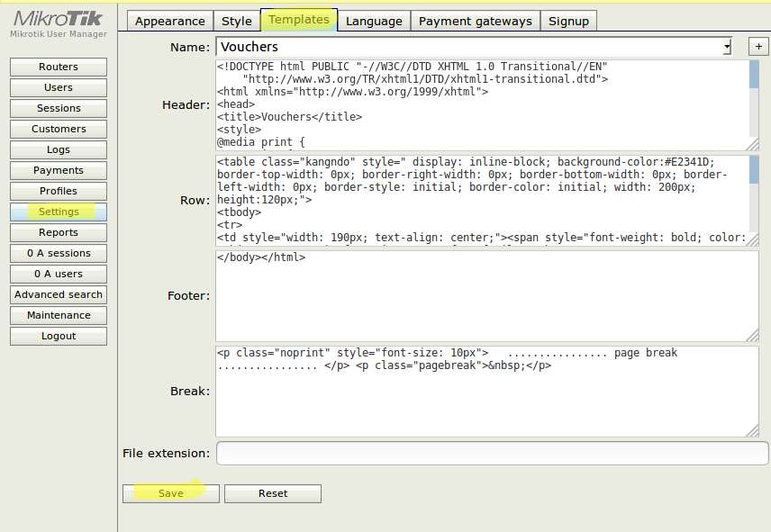View the Users list
Screen dimensions: 771x532
(x=58, y=87)
